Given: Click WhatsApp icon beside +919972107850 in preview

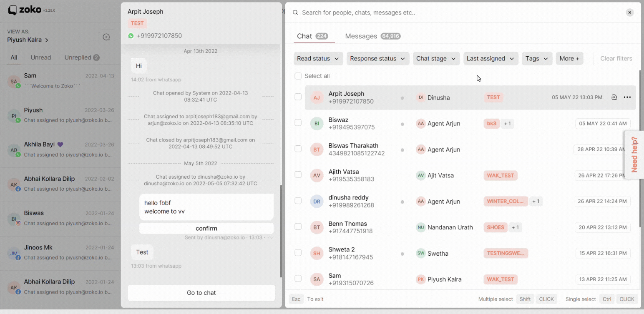Looking at the screenshot, I should click(x=131, y=36).
